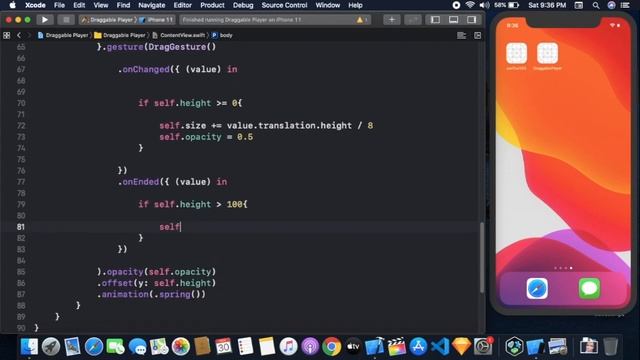The width and height of the screenshot is (640, 360).
Task: Open Draggable Player folder in jump bar
Action: [x=120, y=36]
